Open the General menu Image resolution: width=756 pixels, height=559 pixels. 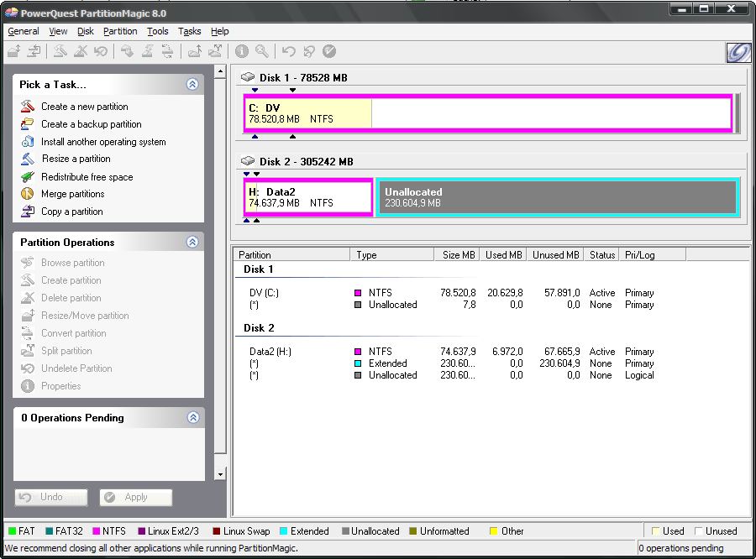pyautogui.click(x=24, y=31)
